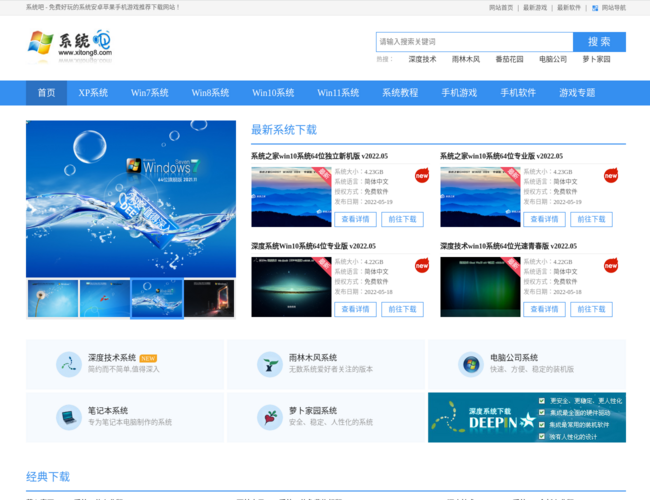Click the text 电脑公司系统
Screen dimensions: 650x500
(514, 358)
